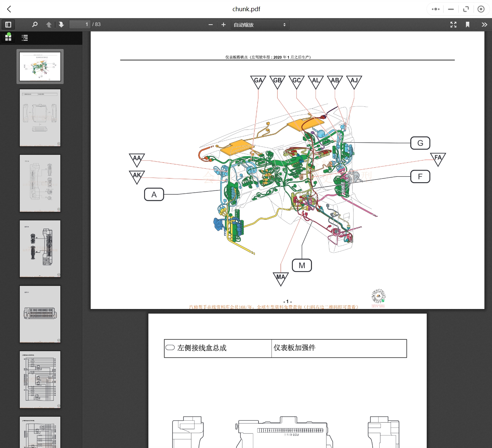Click the bookmark icon in toolbar

coord(468,25)
